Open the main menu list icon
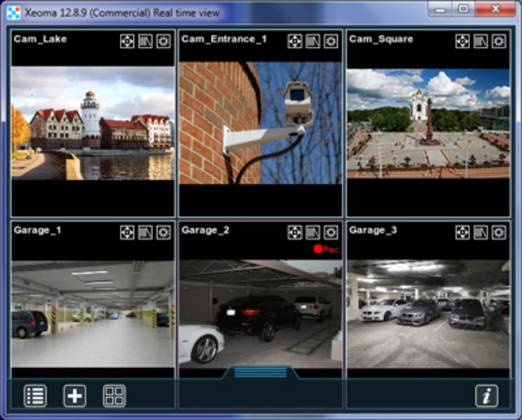The width and height of the screenshot is (522, 420). (x=35, y=395)
